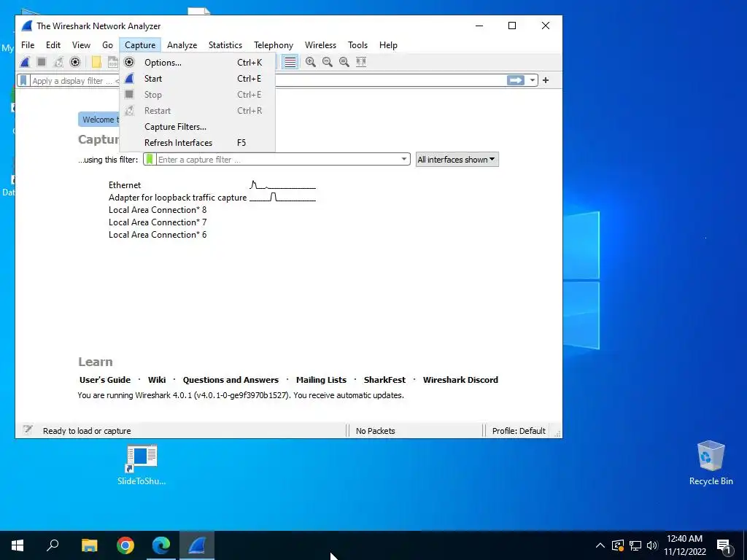The image size is (747, 560).
Task: Open the SharkFest link
Action: point(384,379)
